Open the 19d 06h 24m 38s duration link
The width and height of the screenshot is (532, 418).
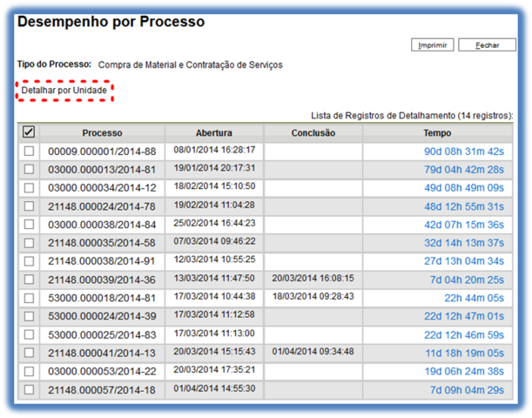click(463, 371)
